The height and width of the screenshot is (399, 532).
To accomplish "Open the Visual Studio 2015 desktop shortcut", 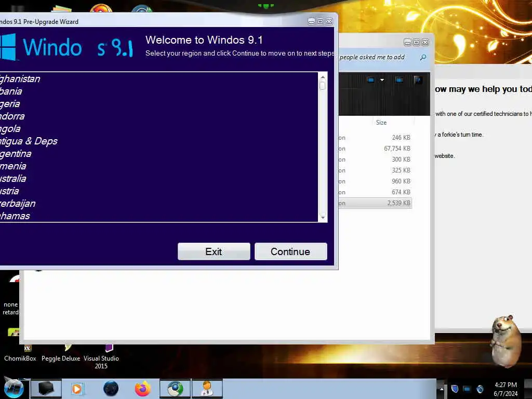I will pos(101,357).
